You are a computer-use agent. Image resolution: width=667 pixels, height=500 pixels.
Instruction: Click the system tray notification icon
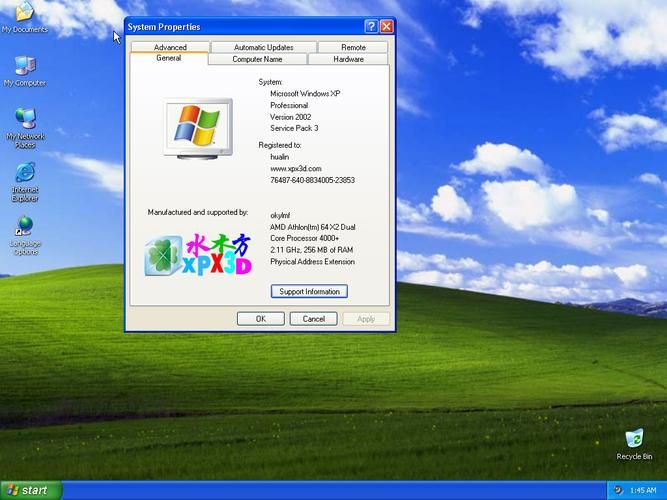click(x=618, y=490)
